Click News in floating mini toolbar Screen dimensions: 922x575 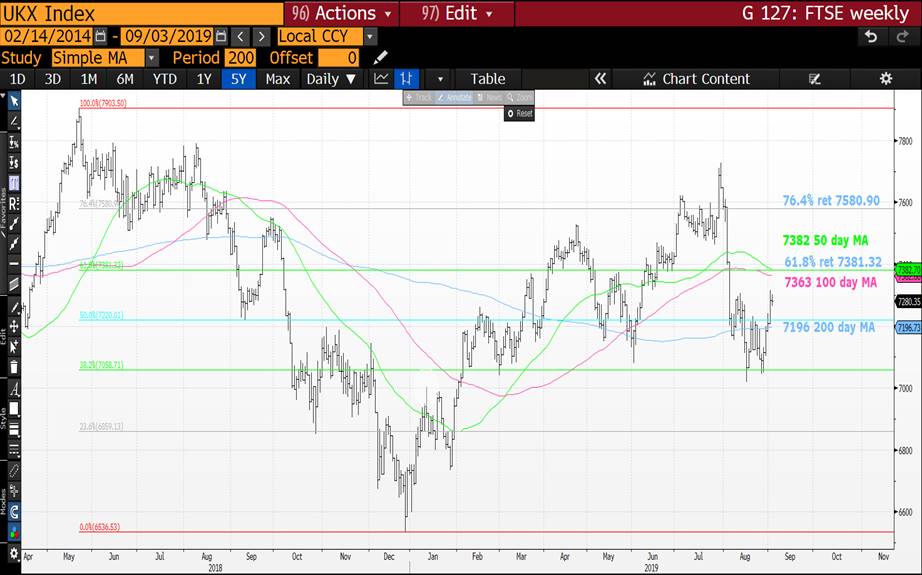pyautogui.click(x=489, y=98)
